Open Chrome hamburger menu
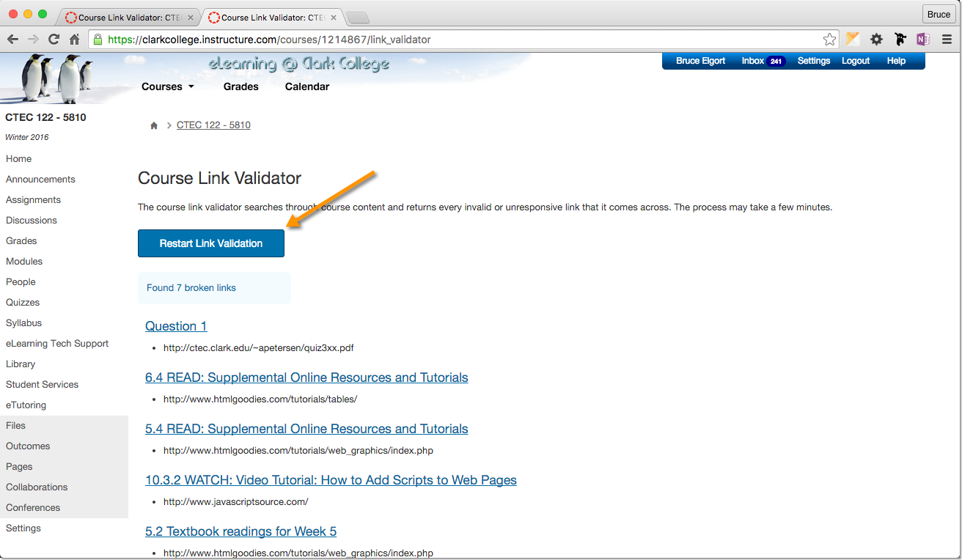The image size is (962, 560). coord(947,40)
